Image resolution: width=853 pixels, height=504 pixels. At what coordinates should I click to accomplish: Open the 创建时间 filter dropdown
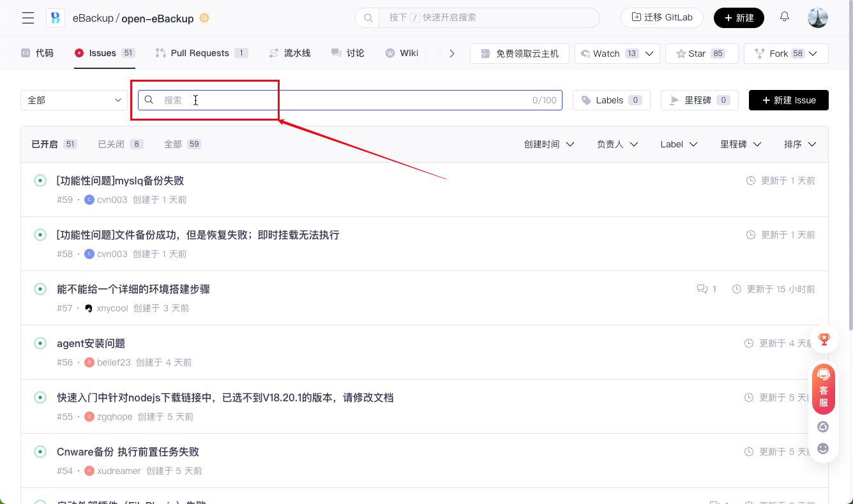point(548,144)
